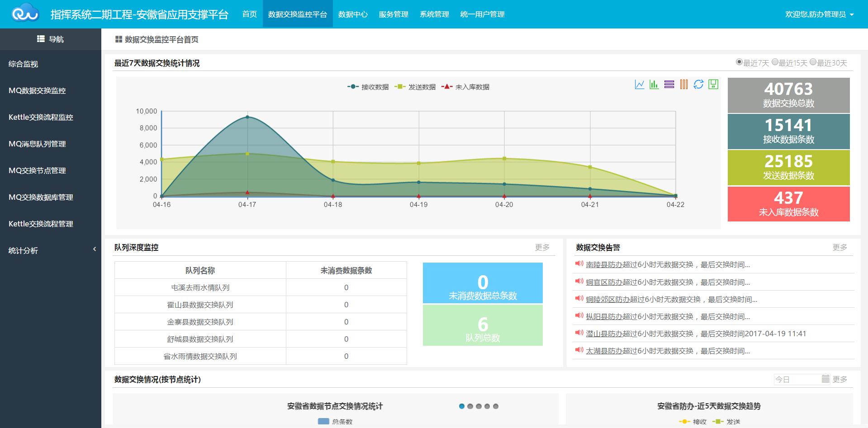Click alarm speaker icon for 南陵县防办
This screenshot has height=428, width=868.
click(x=579, y=264)
